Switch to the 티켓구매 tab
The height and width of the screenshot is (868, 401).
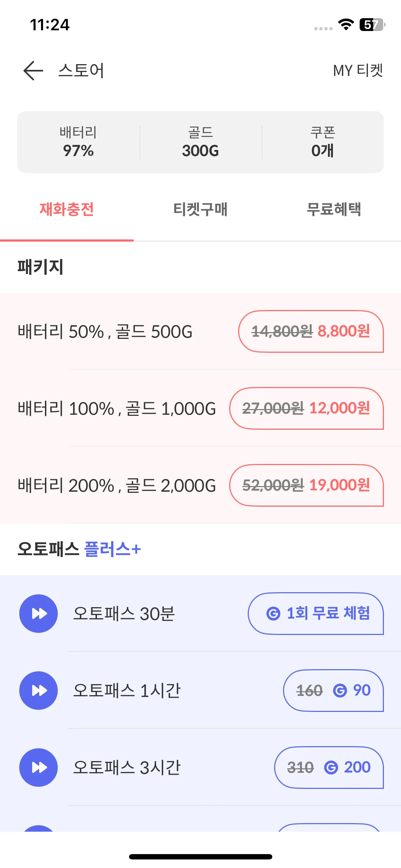pyautogui.click(x=200, y=209)
